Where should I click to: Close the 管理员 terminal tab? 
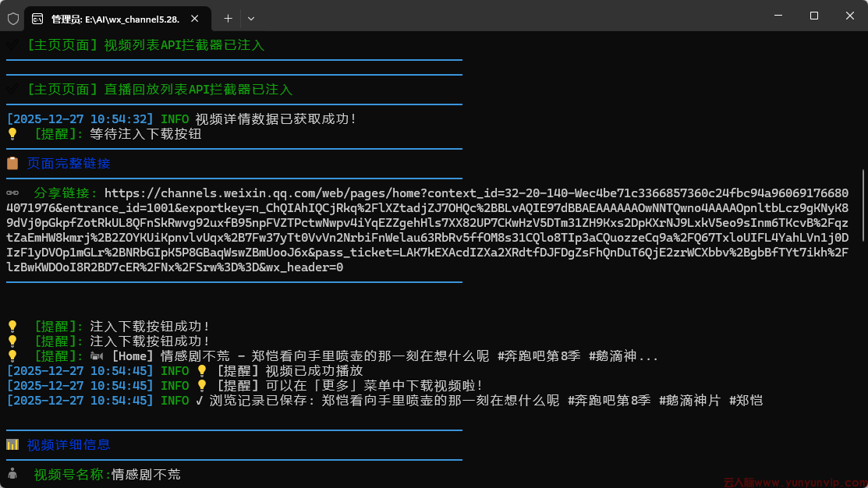195,18
